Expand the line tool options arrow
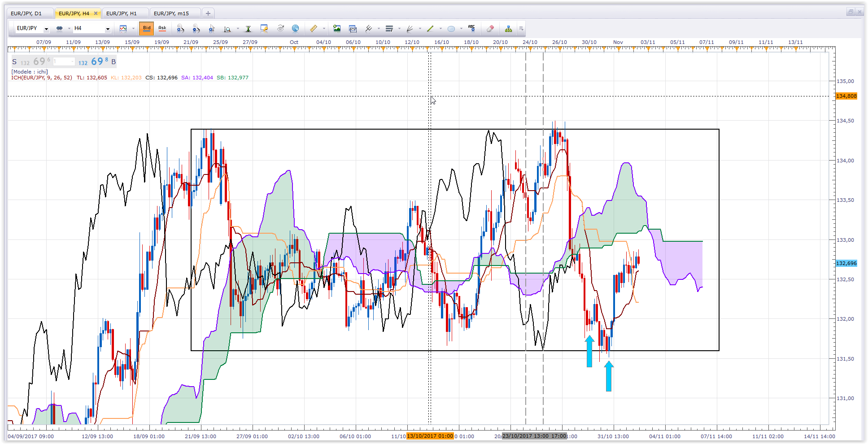This screenshot has height=444, width=868. click(441, 29)
